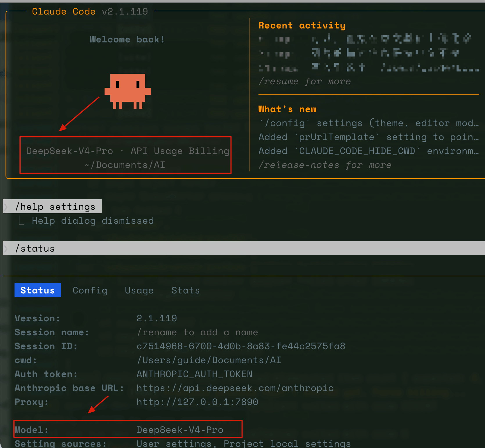This screenshot has width=485, height=448.
Task: Click the prompt chevron beside /status
Action: pos(6,248)
